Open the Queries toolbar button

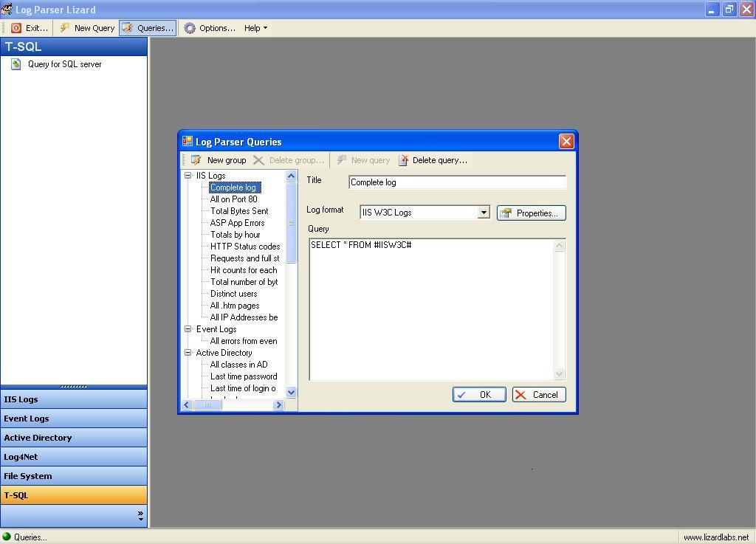tap(148, 28)
